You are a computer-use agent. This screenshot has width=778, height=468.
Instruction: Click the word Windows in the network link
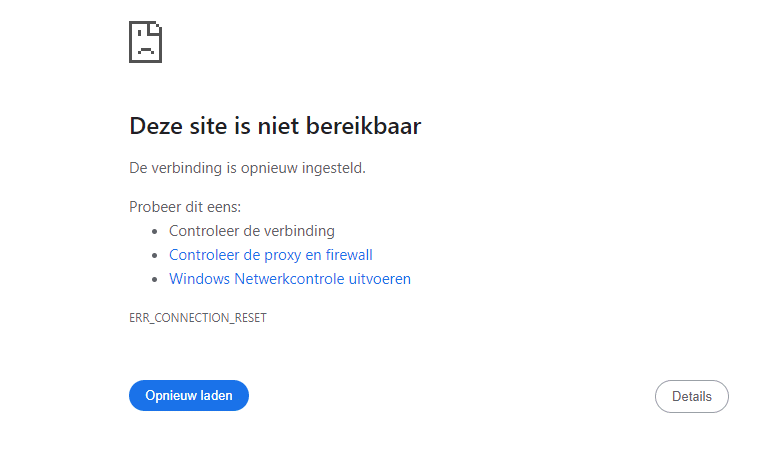click(x=199, y=279)
